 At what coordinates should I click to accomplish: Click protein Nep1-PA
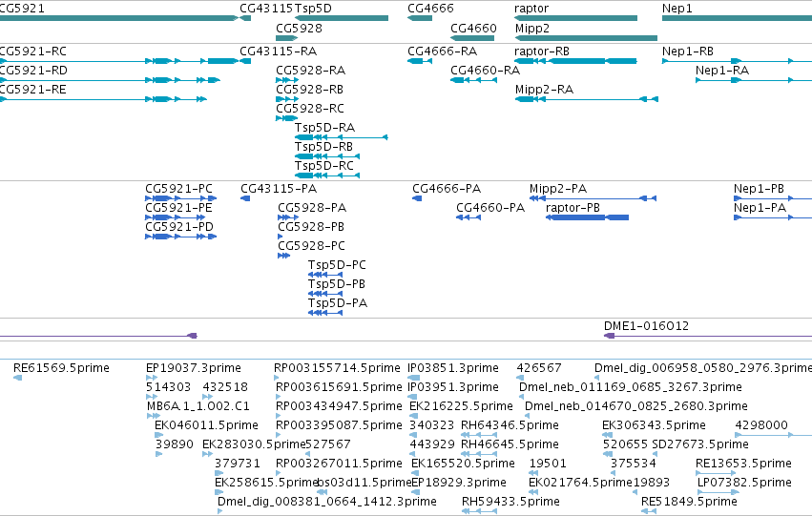click(x=773, y=217)
